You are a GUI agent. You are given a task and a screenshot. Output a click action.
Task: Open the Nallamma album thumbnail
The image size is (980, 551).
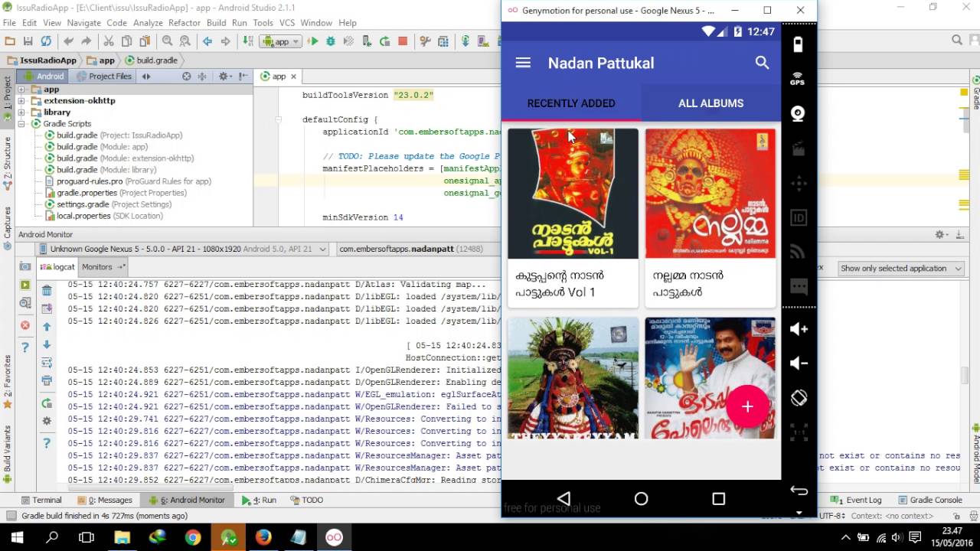tap(710, 194)
